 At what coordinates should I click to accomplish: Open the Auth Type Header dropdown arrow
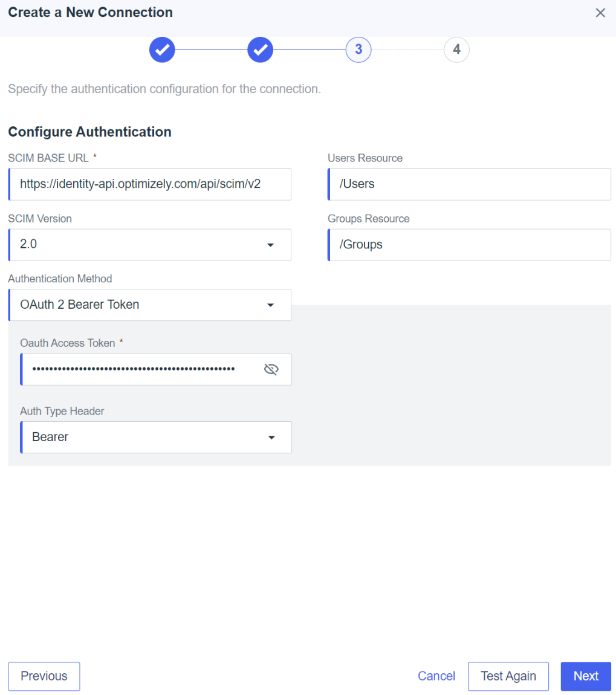pos(271,438)
